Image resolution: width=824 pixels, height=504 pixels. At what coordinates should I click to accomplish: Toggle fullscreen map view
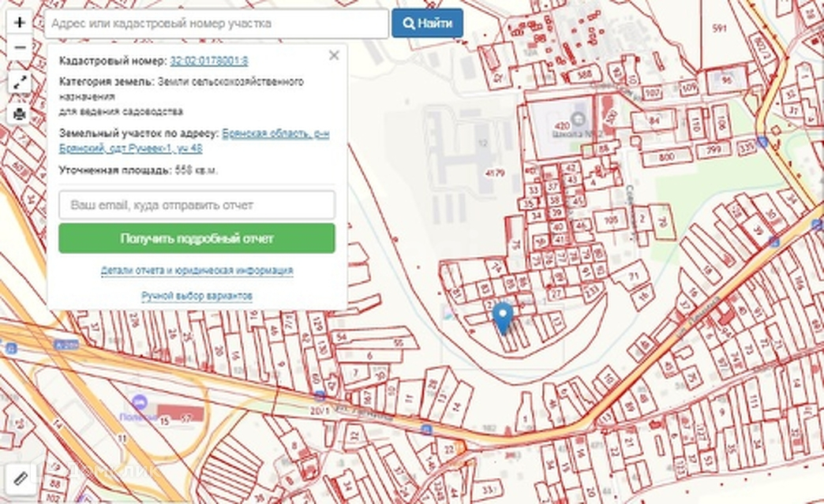(x=20, y=82)
